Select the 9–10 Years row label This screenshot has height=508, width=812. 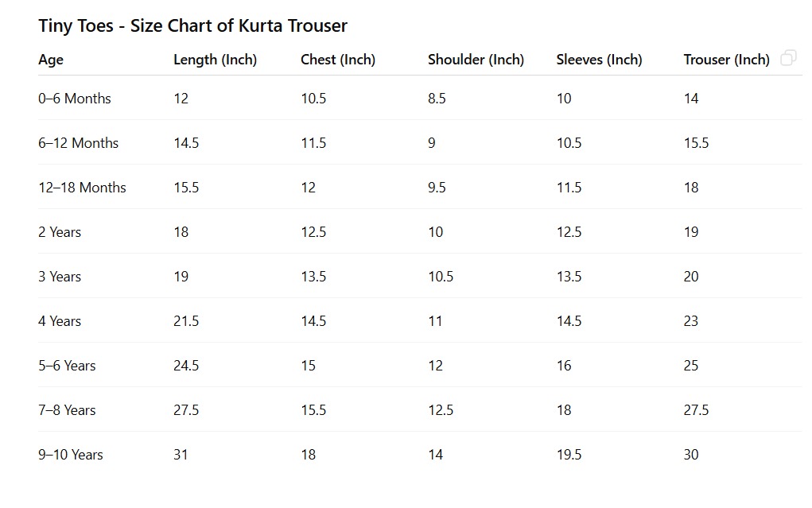pyautogui.click(x=71, y=455)
